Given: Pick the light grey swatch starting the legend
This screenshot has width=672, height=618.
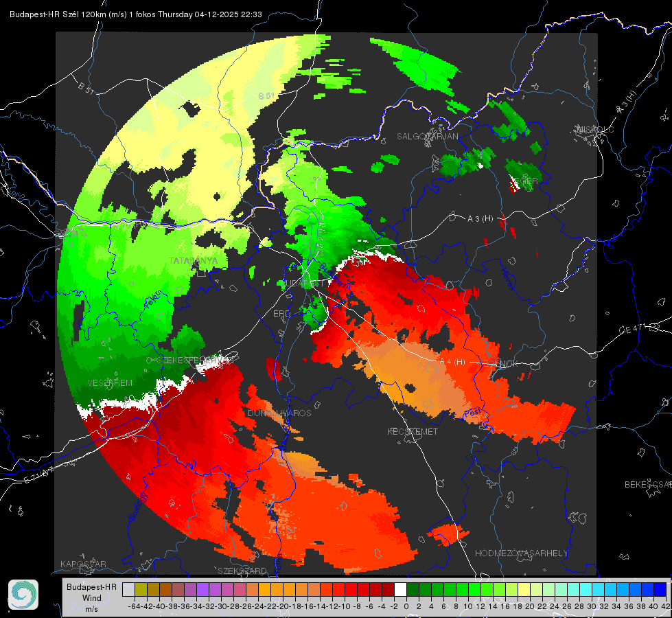Looking at the screenshot, I should tap(128, 589).
